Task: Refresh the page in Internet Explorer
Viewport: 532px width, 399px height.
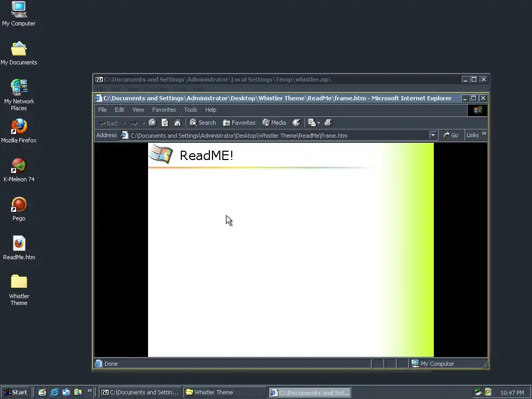Action: point(165,123)
